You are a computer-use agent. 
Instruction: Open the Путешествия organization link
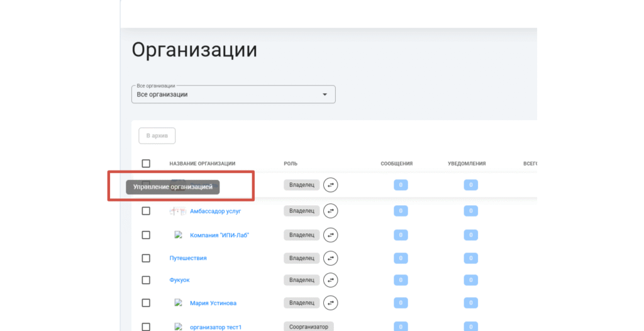(x=187, y=258)
